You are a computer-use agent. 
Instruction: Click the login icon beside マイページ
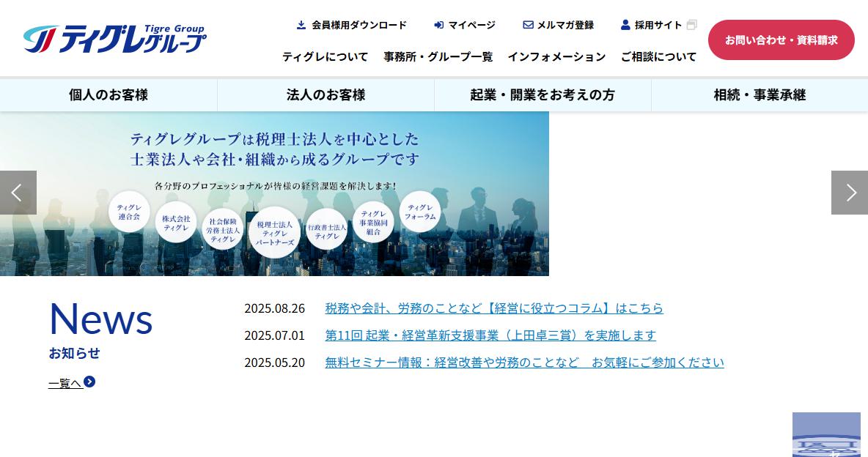click(x=439, y=25)
